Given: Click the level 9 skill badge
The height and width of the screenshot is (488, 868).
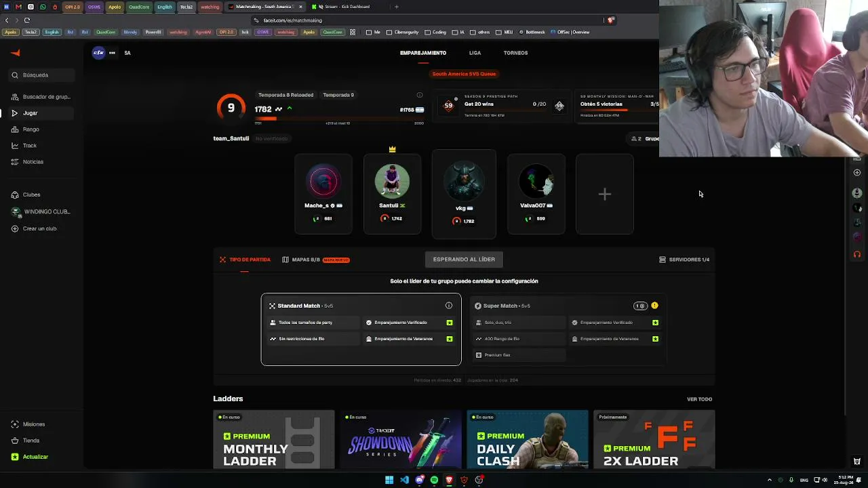Looking at the screenshot, I should tap(231, 108).
